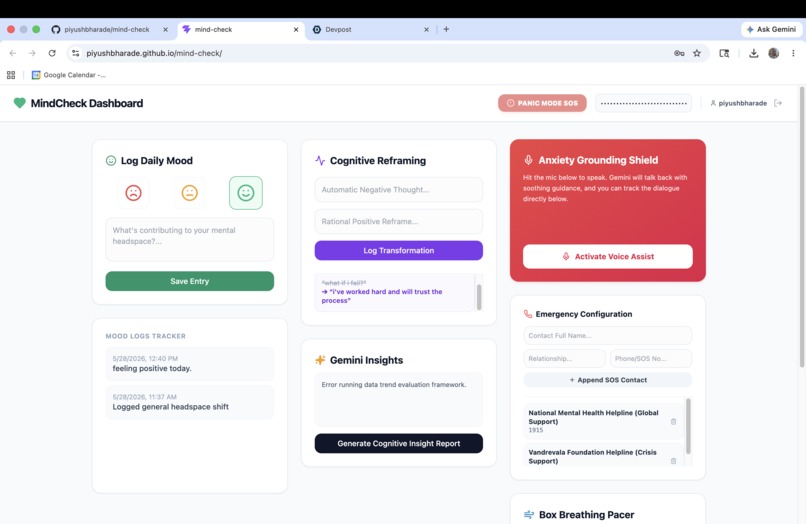Bookmark this page with the star icon
Image resolution: width=806 pixels, height=524 pixels.
point(697,53)
